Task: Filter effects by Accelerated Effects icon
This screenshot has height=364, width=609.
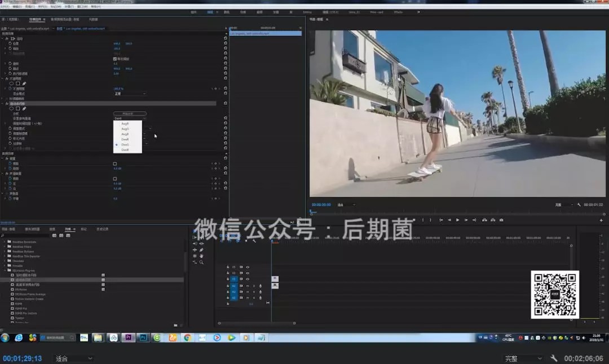Action: click(x=54, y=236)
